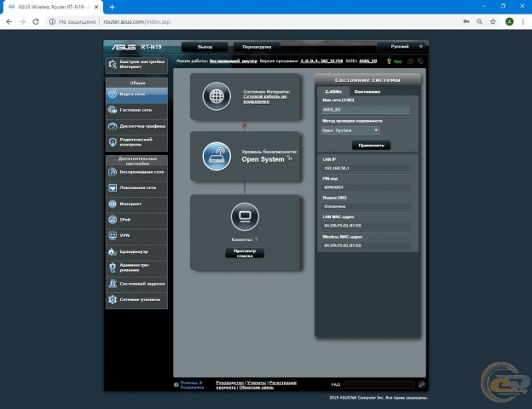Open the Open System authentication dropdown
532x409 pixels.
(350, 130)
